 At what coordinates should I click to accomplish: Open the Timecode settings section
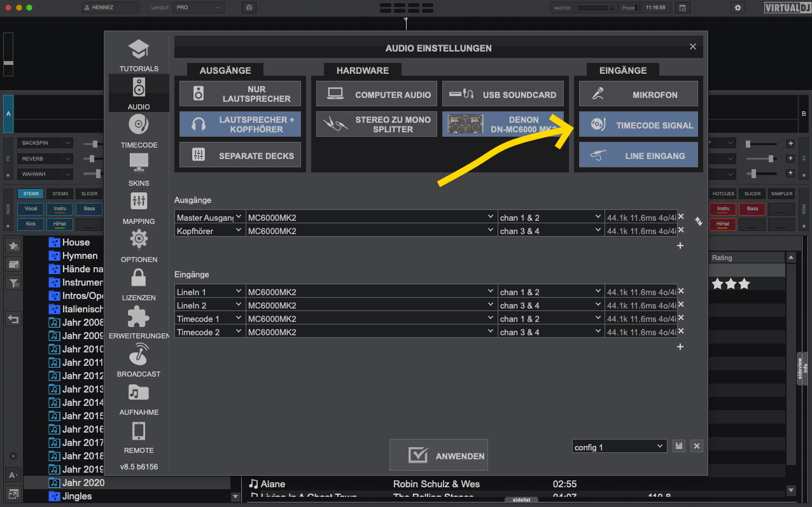(139, 132)
